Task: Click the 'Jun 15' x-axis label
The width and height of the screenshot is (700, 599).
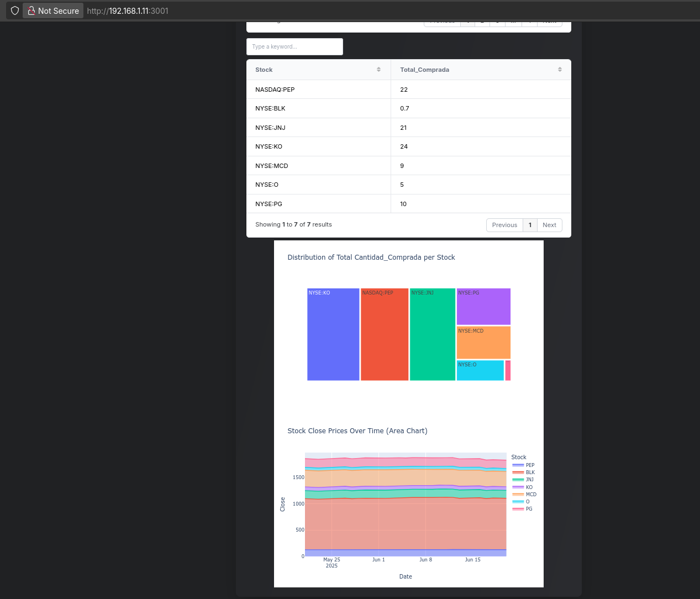Action: pyautogui.click(x=472, y=560)
